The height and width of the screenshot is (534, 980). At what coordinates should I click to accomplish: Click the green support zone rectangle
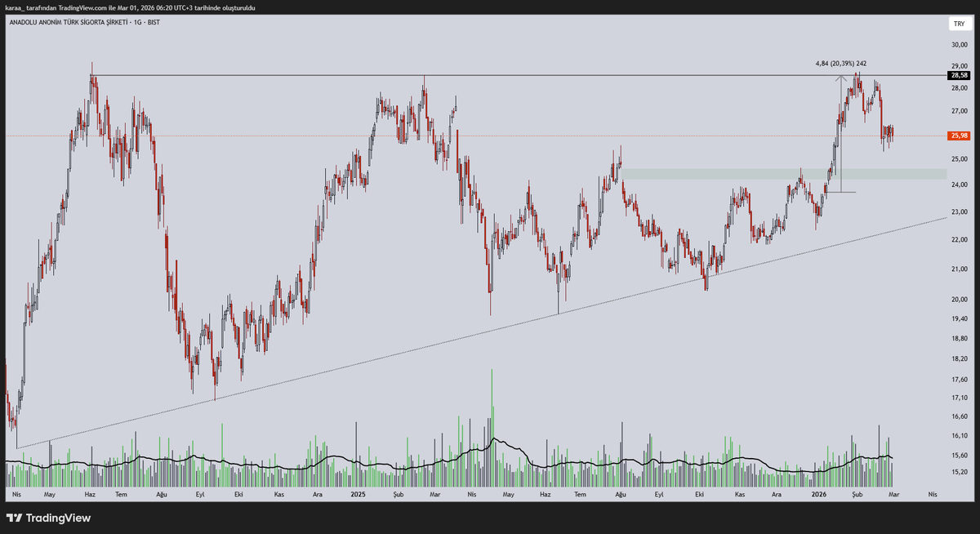784,174
